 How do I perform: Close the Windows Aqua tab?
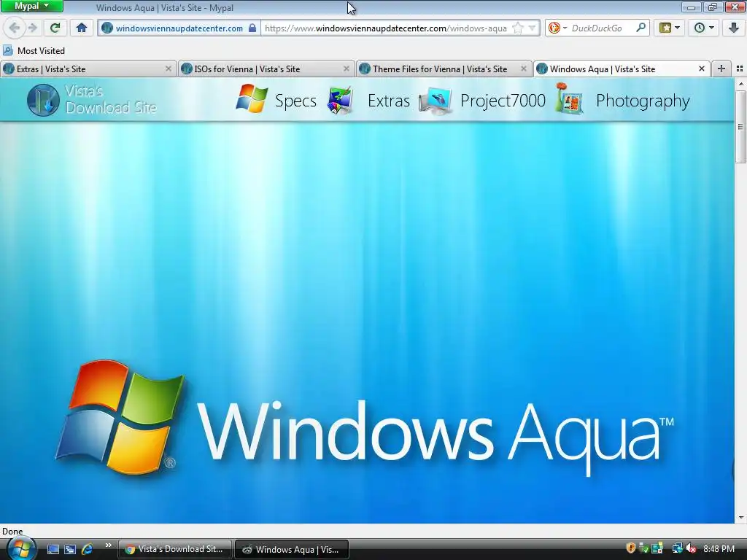[x=702, y=69]
